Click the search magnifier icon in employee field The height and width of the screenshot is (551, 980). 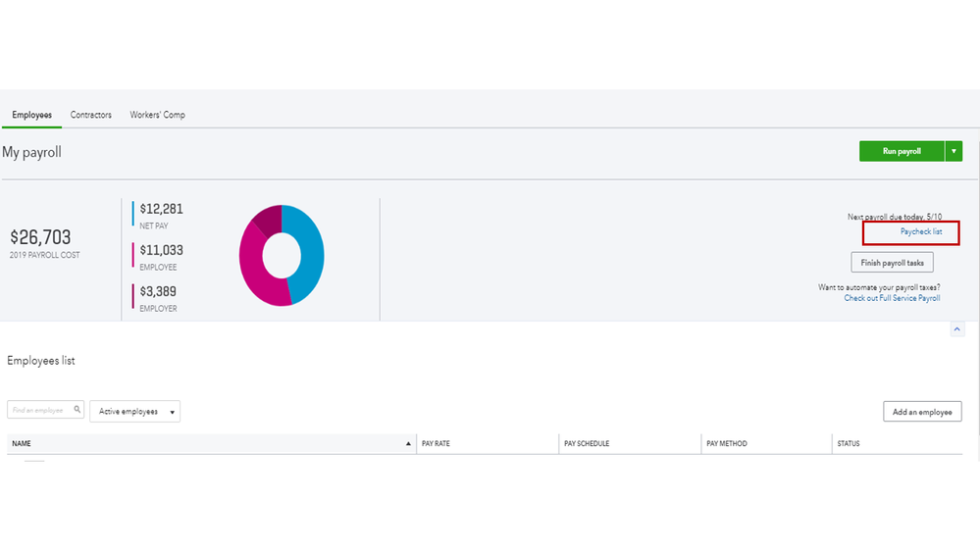click(x=77, y=410)
